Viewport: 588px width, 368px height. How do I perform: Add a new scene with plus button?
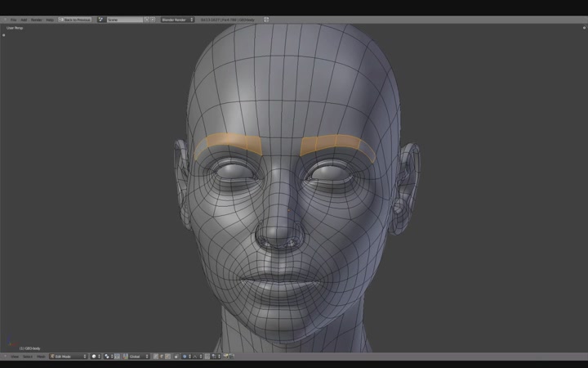pos(147,20)
